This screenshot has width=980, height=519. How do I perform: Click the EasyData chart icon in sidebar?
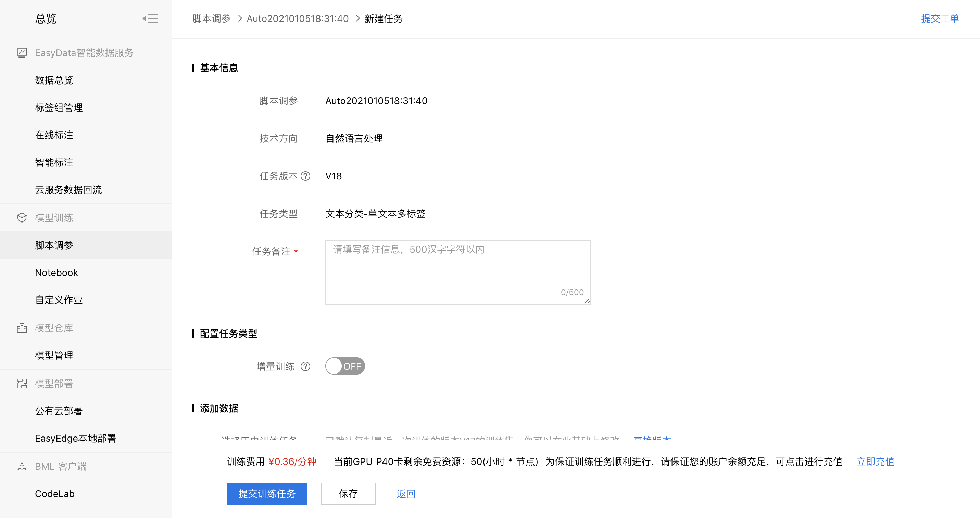[x=22, y=53]
